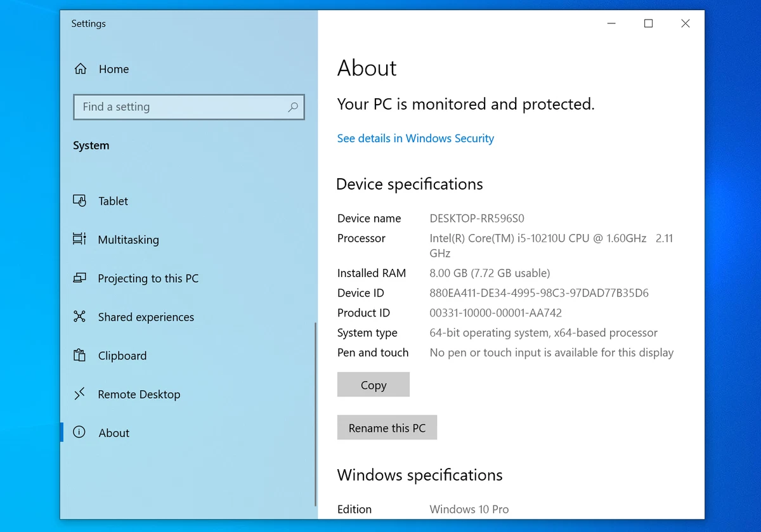This screenshot has width=761, height=532.
Task: Click the Windows 10 Pro edition value
Action: (x=469, y=509)
